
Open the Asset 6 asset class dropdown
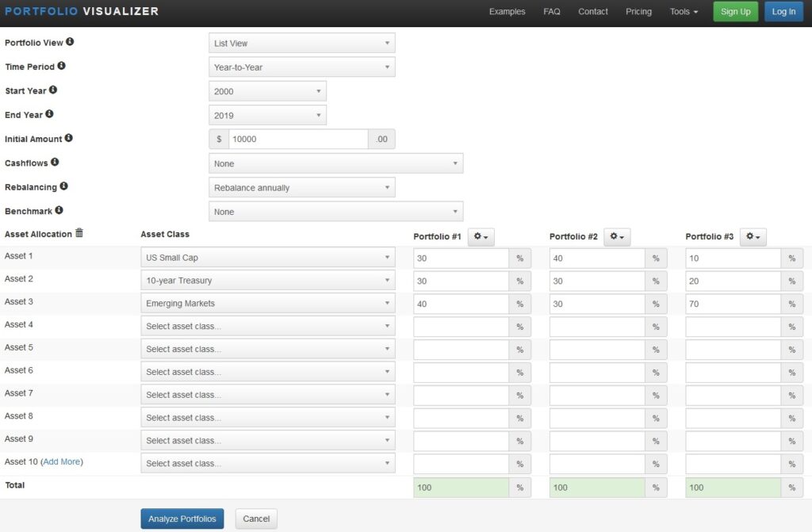point(268,371)
